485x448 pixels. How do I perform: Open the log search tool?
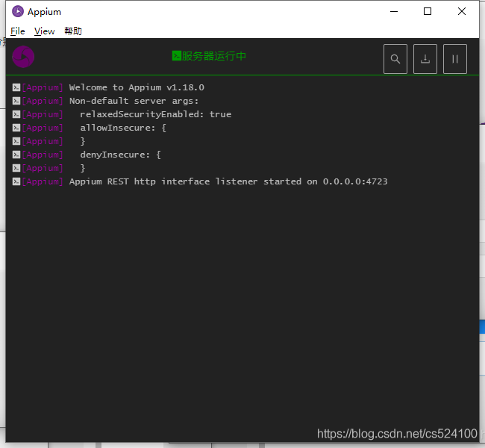point(395,59)
